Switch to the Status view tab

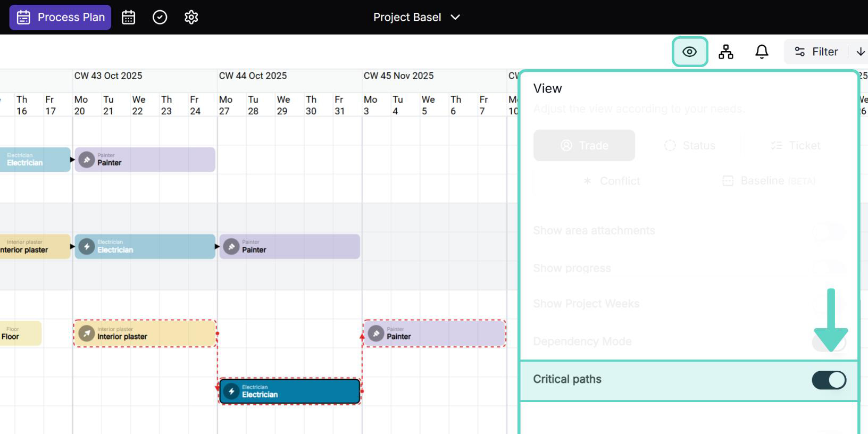pyautogui.click(x=690, y=145)
